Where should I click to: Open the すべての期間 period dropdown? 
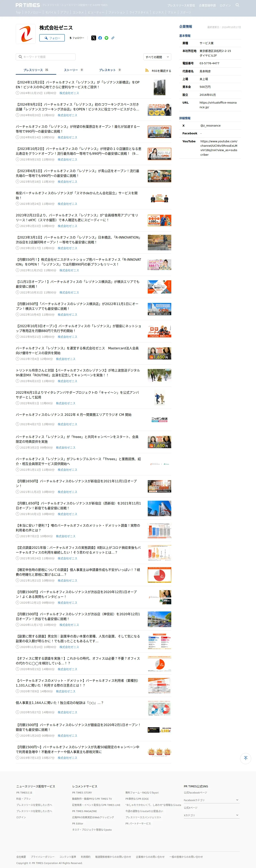point(157,57)
